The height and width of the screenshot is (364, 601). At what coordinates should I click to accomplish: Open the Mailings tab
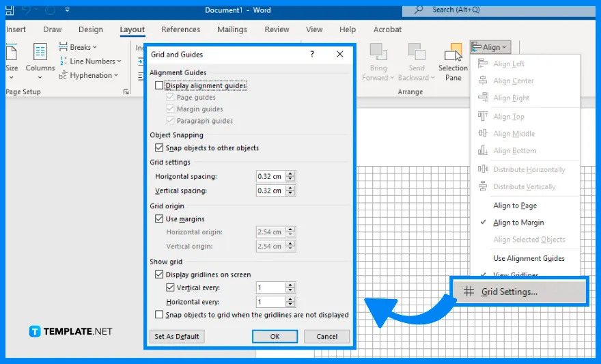pyautogui.click(x=232, y=29)
